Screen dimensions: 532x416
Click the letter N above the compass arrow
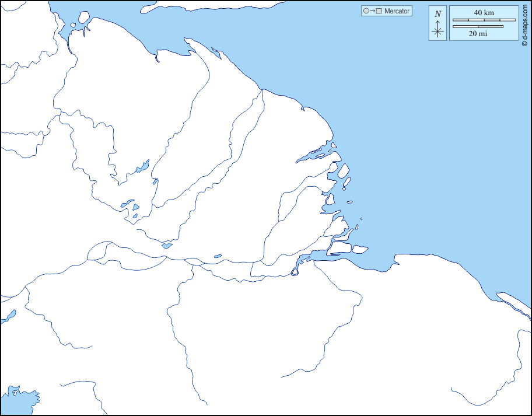click(x=438, y=14)
